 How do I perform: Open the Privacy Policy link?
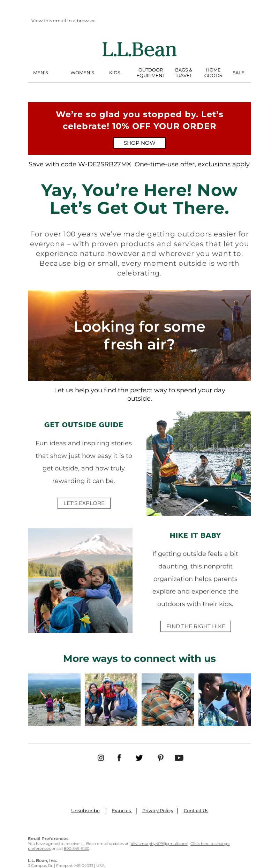[158, 810]
